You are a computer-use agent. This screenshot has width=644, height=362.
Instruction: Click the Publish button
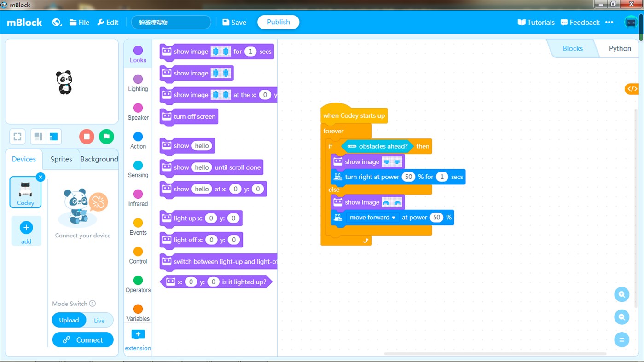[x=278, y=22]
